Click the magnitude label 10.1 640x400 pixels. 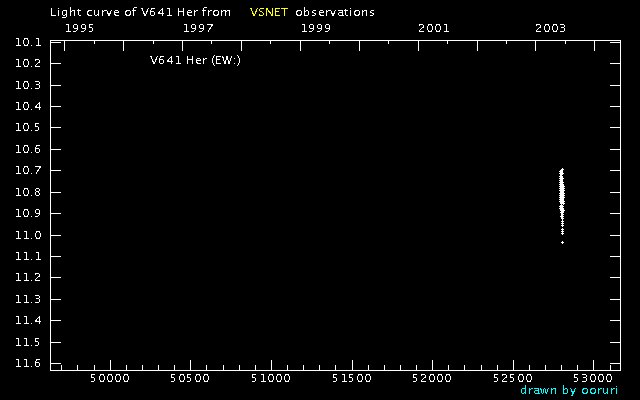pyautogui.click(x=28, y=42)
